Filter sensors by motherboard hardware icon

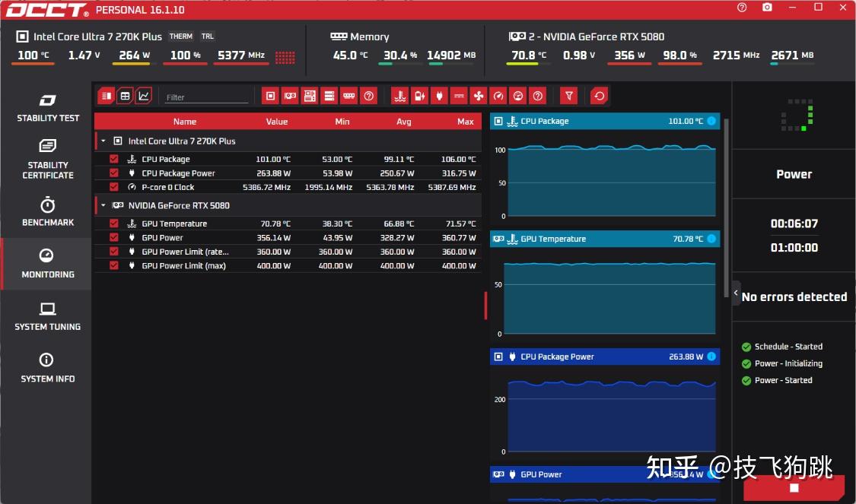click(310, 96)
